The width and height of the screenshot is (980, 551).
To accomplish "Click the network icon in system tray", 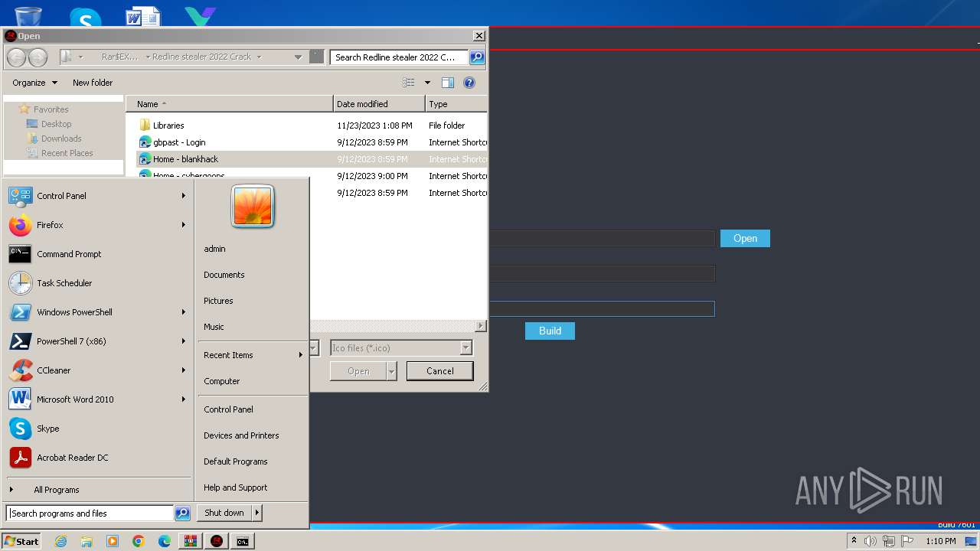I will tap(889, 541).
